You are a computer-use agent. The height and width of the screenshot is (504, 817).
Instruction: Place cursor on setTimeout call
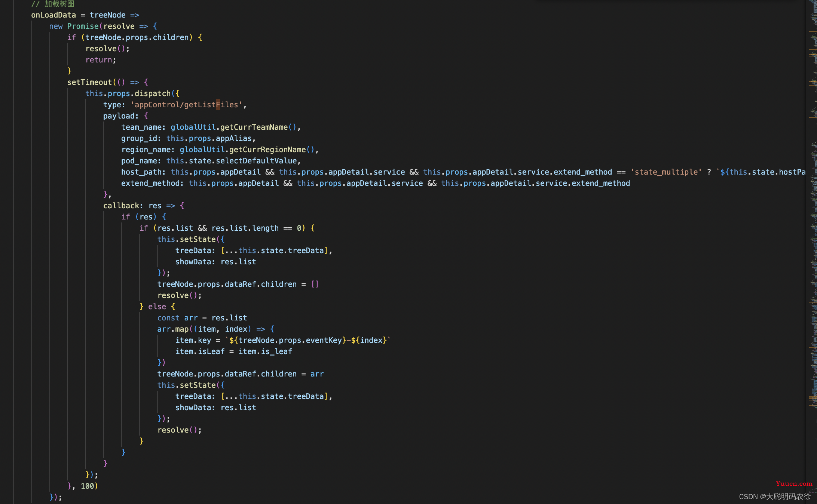pos(89,82)
